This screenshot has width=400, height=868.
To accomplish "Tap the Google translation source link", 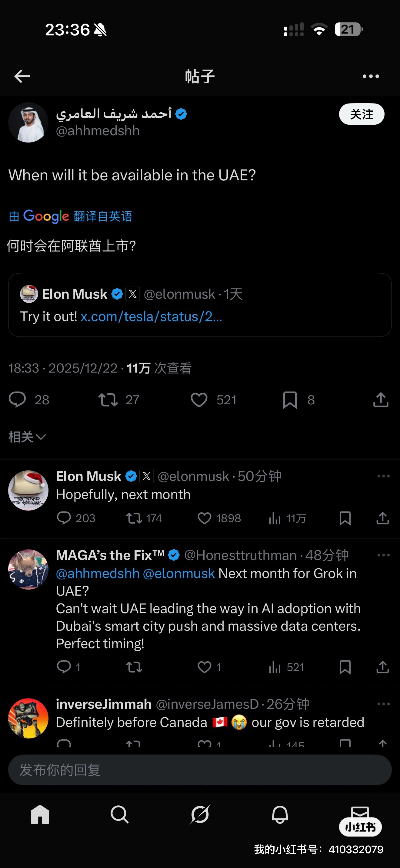I will tap(71, 216).
